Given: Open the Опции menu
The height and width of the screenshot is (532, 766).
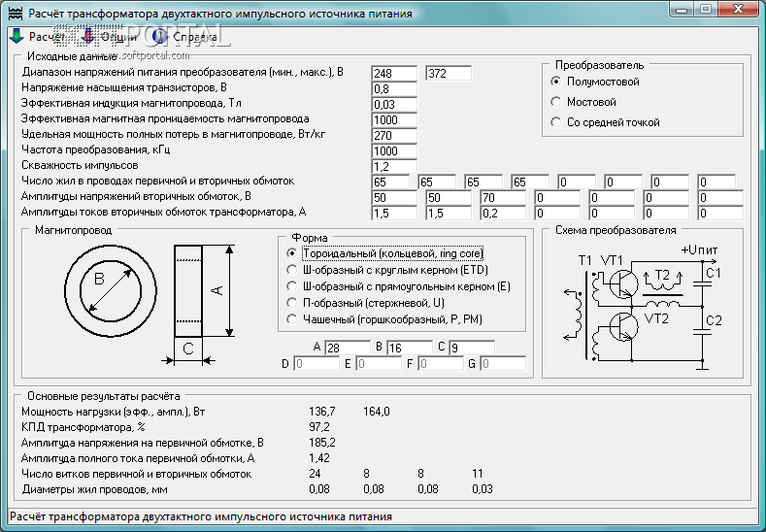Looking at the screenshot, I should pyautogui.click(x=118, y=37).
